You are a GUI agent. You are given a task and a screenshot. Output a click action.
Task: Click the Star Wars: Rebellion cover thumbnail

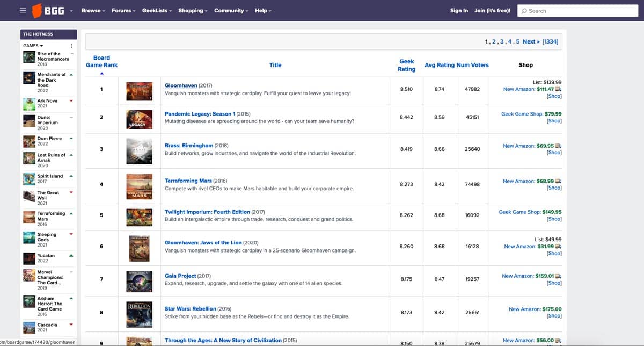139,314
